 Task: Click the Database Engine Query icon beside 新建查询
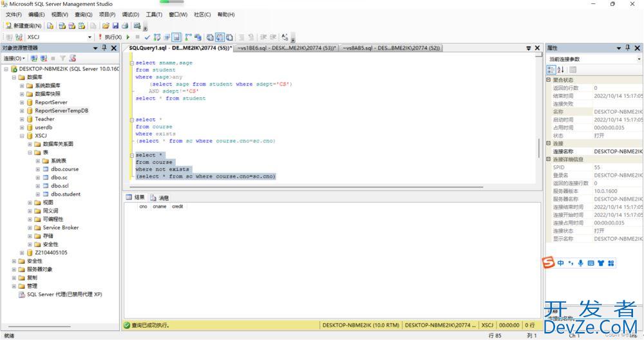50,26
